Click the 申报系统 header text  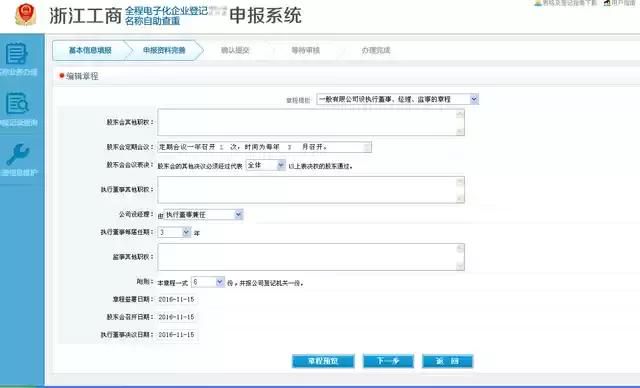(265, 16)
